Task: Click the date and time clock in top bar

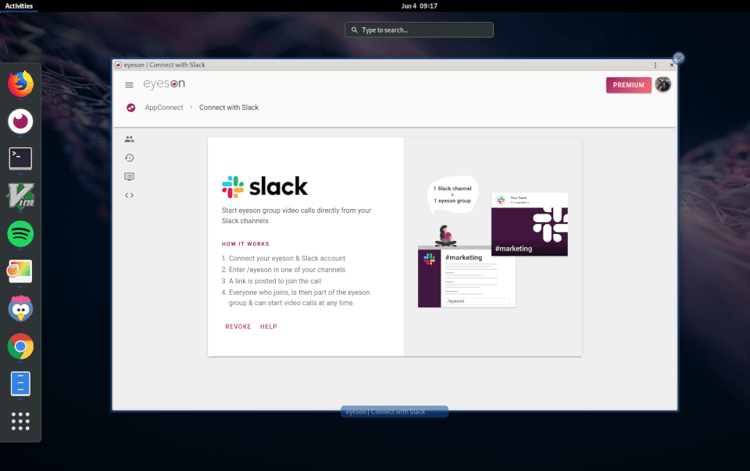Action: pos(419,6)
